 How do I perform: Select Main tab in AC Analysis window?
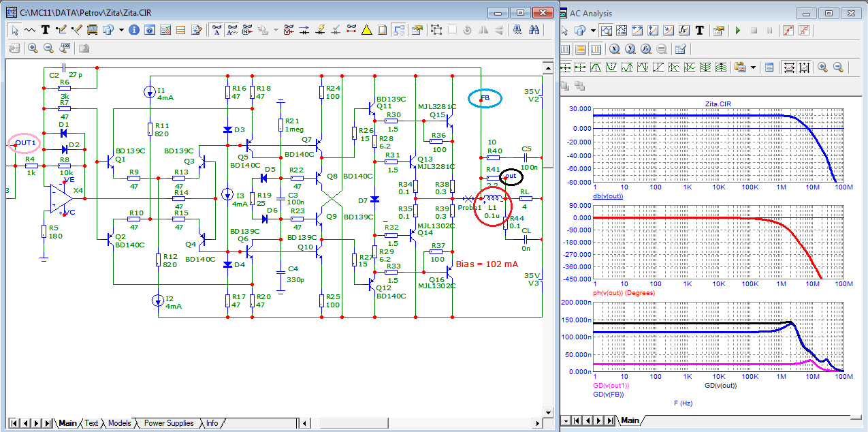pos(630,420)
